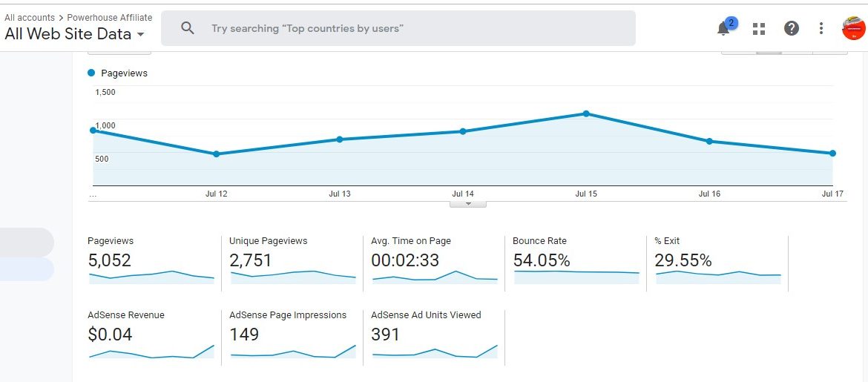Click the search magnifier icon
The height and width of the screenshot is (382, 868).
[188, 28]
